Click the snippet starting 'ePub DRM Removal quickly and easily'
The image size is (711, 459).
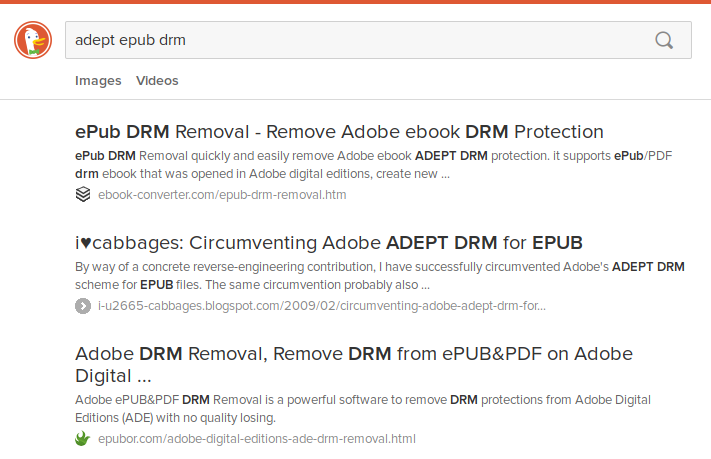point(374,165)
